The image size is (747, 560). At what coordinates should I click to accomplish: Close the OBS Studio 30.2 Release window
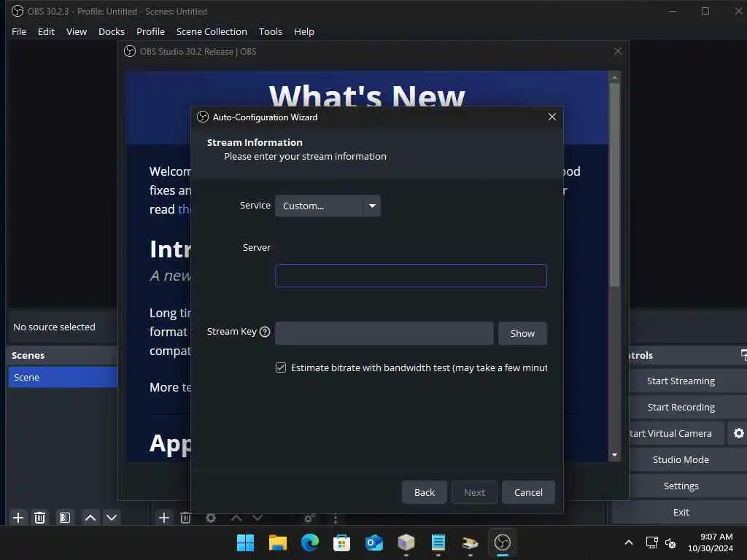[x=618, y=51]
